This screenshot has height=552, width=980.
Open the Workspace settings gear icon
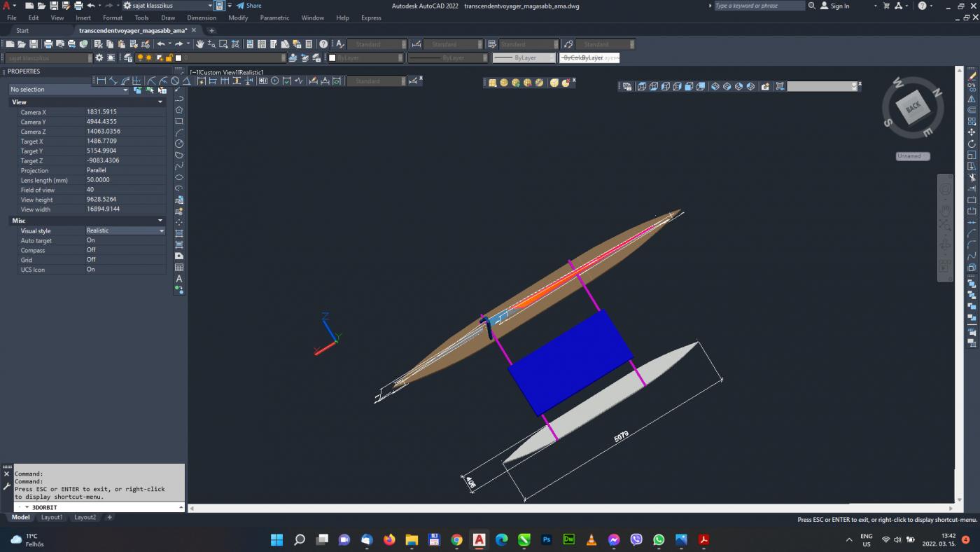(99, 58)
